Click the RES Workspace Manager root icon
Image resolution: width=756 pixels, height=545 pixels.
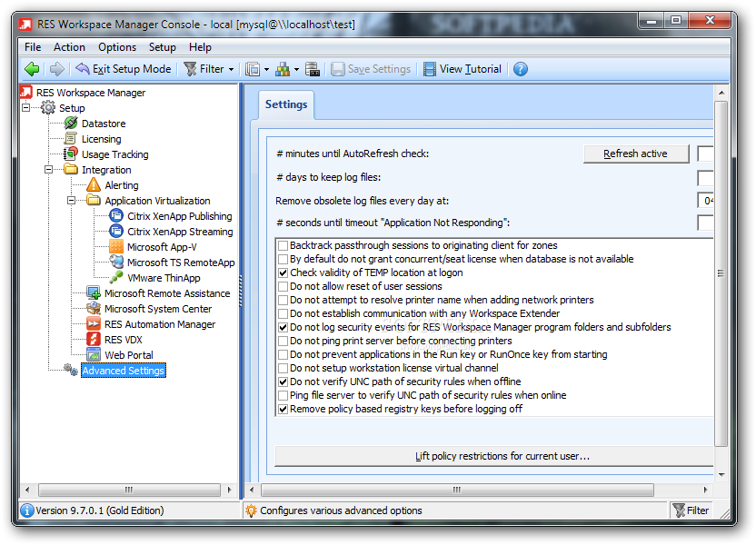(26, 92)
